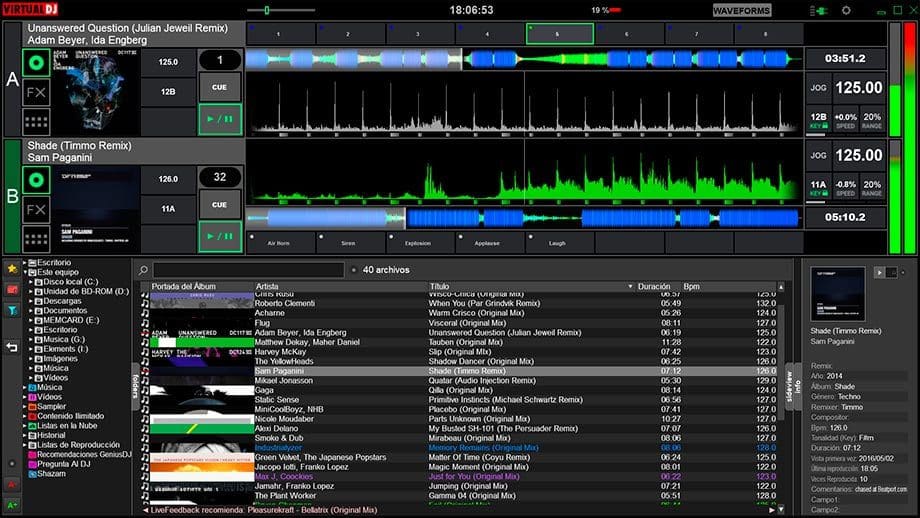
Task: Expand the Escritorio root folder
Action: click(x=25, y=263)
